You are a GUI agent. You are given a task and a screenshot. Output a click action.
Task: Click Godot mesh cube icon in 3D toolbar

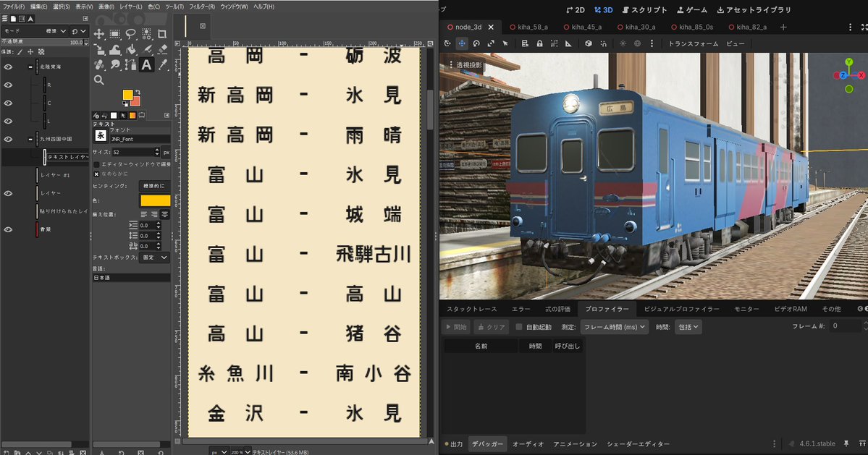tap(589, 43)
